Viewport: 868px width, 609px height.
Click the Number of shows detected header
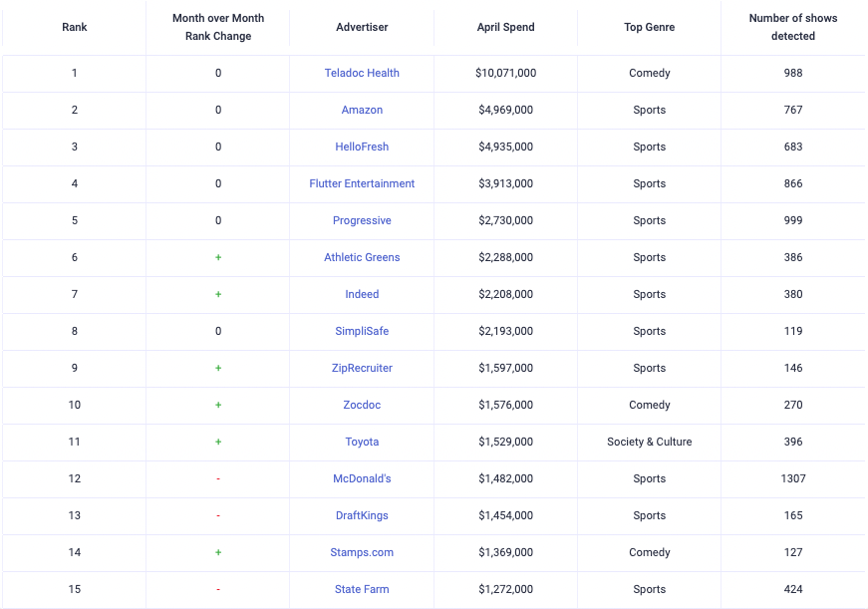click(793, 27)
